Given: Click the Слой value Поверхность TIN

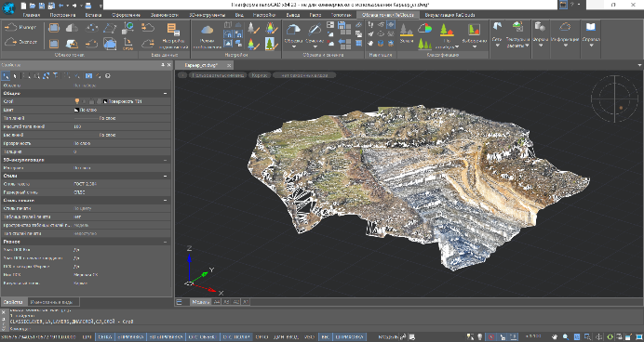Looking at the screenshot, I should [x=125, y=101].
